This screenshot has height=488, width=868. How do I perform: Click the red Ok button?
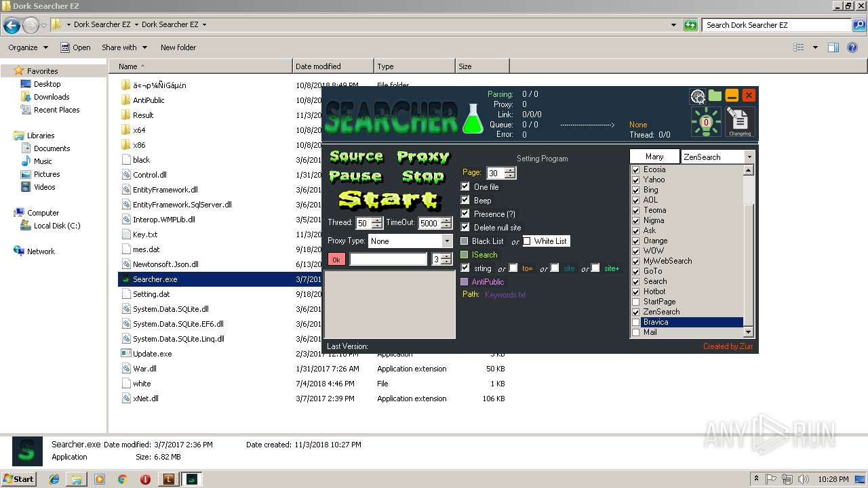[x=336, y=259]
